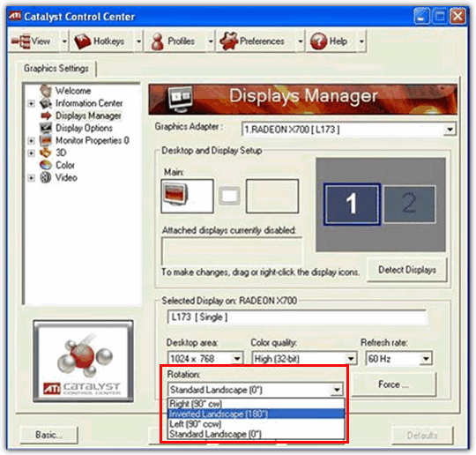Click the Color tree icon
476x455 pixels.
pos(46,165)
